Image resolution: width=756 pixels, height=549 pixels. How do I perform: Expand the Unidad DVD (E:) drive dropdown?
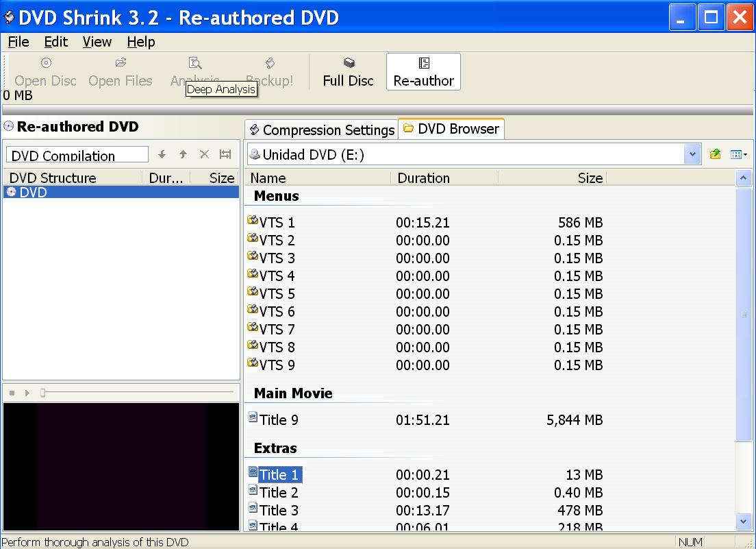(x=692, y=154)
